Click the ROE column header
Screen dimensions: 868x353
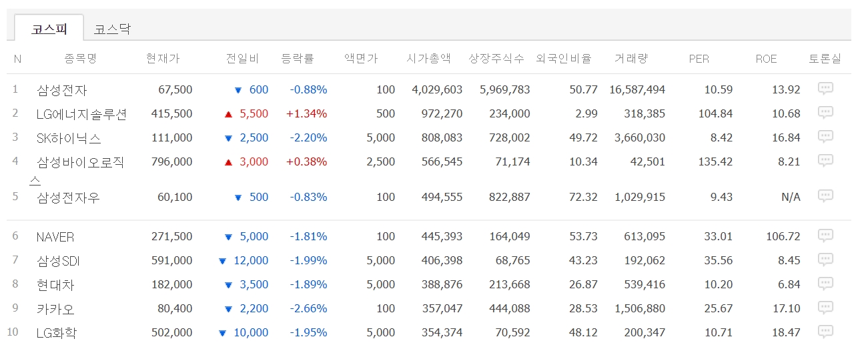point(766,59)
